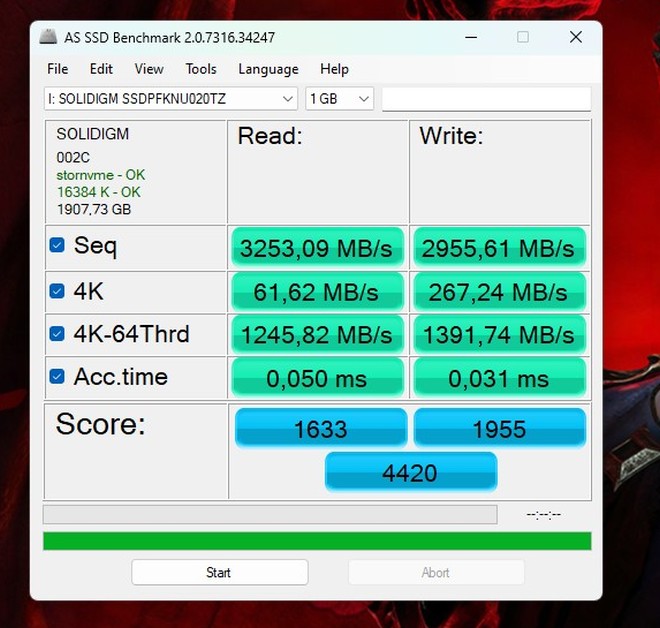Click the empty text field beside size dropdown
The image size is (660, 628).
(486, 99)
